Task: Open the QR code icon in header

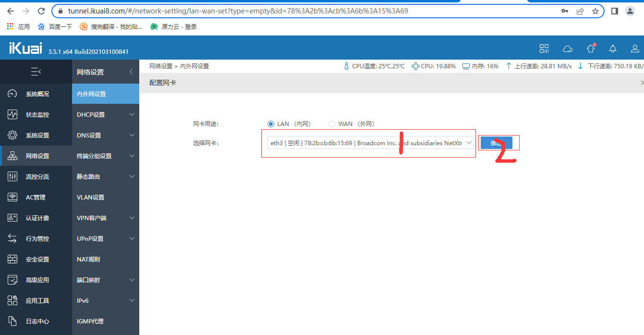Action: point(544,49)
